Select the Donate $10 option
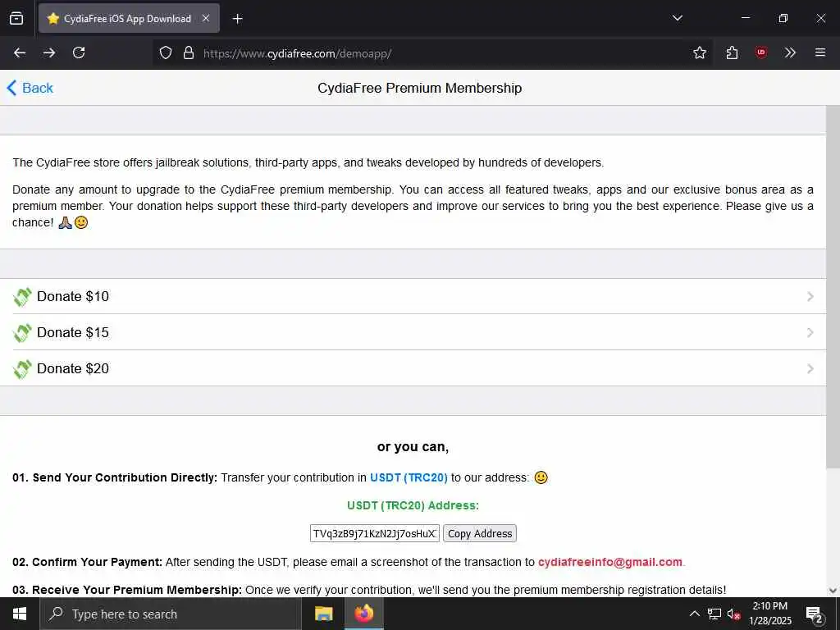Viewport: 840px width, 630px height. coord(413,296)
